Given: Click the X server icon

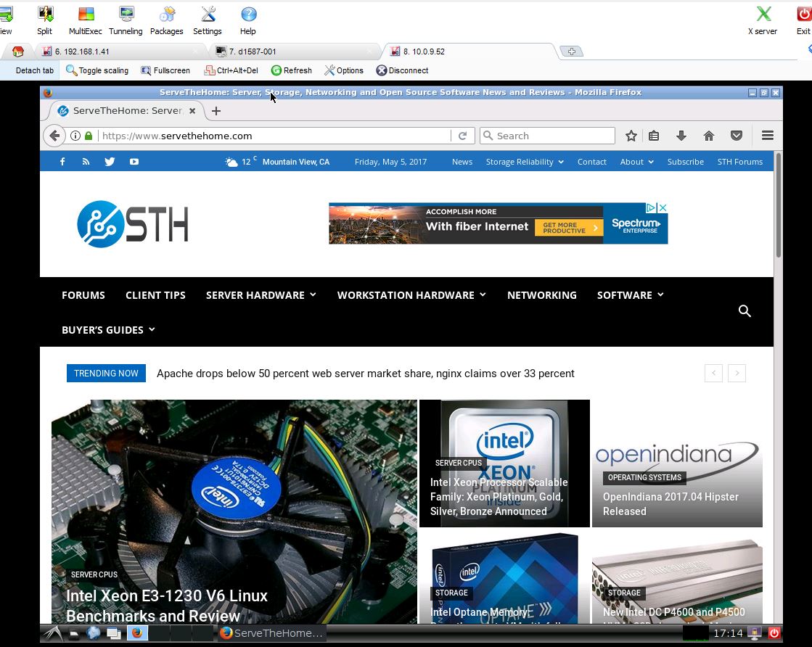Looking at the screenshot, I should click(763, 21).
